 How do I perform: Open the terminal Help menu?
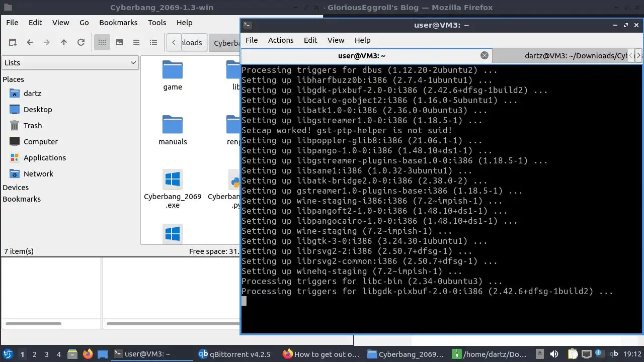click(x=362, y=40)
